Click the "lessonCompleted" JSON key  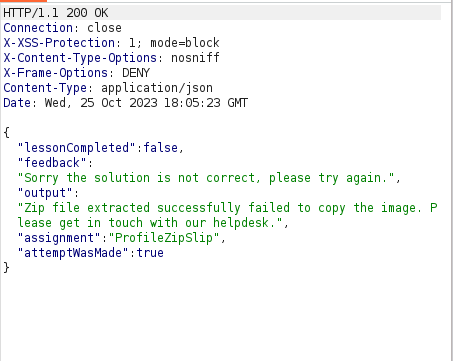tap(77, 148)
